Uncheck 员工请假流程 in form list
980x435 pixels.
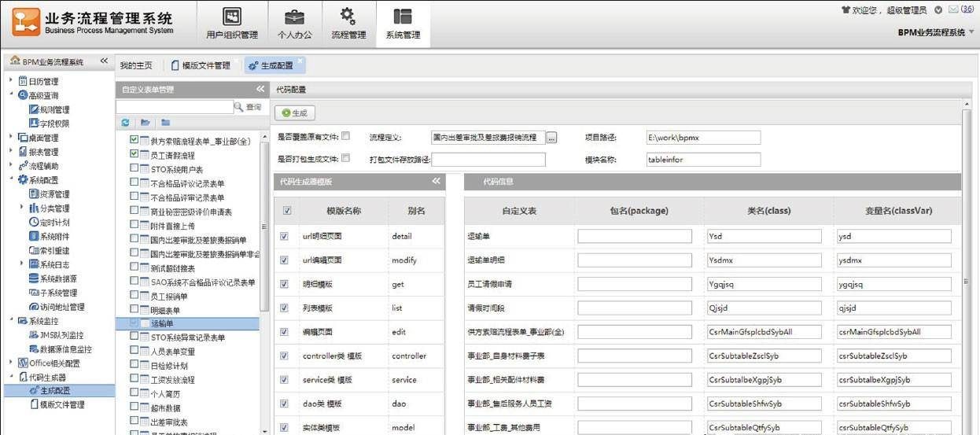[134, 154]
